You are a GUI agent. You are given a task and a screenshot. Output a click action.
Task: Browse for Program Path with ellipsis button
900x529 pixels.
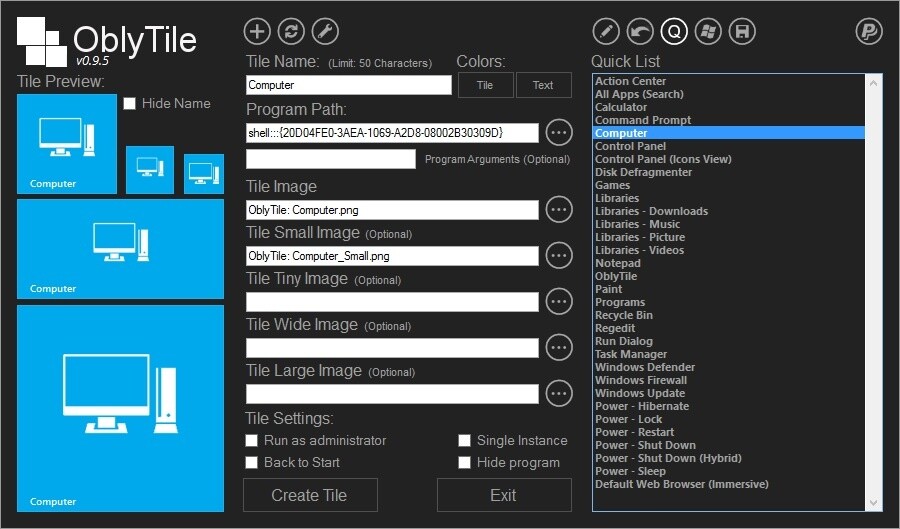[x=559, y=133]
